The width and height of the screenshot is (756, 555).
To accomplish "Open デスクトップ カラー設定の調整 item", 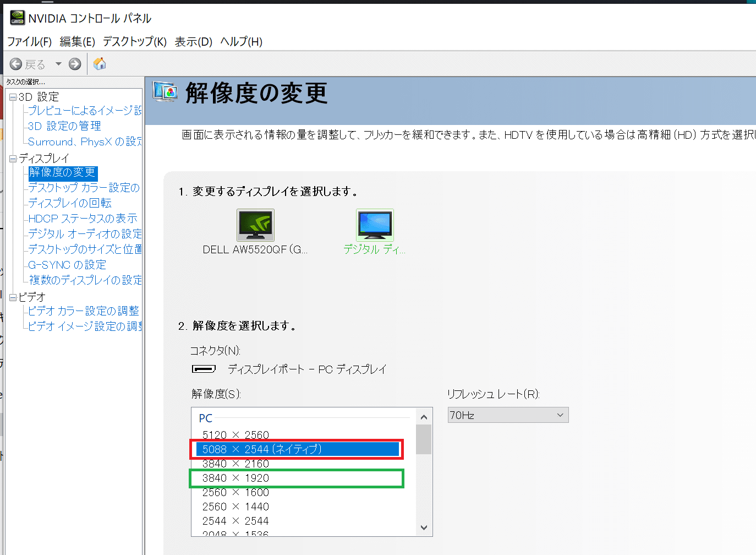I will (x=84, y=188).
